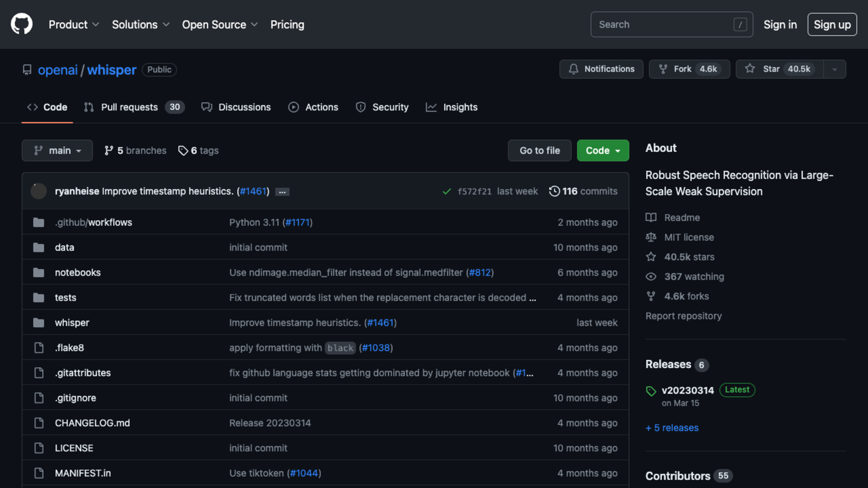Click the Go to file button
Image resolution: width=868 pixels, height=488 pixels.
(540, 150)
